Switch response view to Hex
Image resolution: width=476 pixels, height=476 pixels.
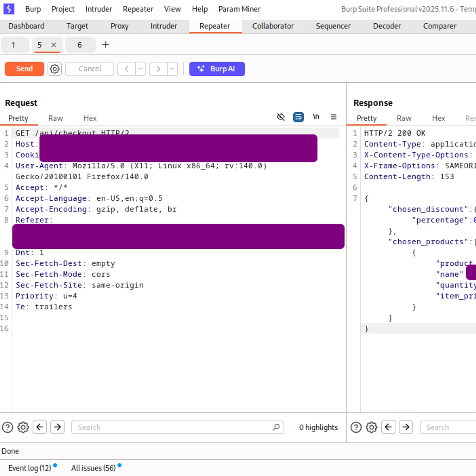(439, 118)
